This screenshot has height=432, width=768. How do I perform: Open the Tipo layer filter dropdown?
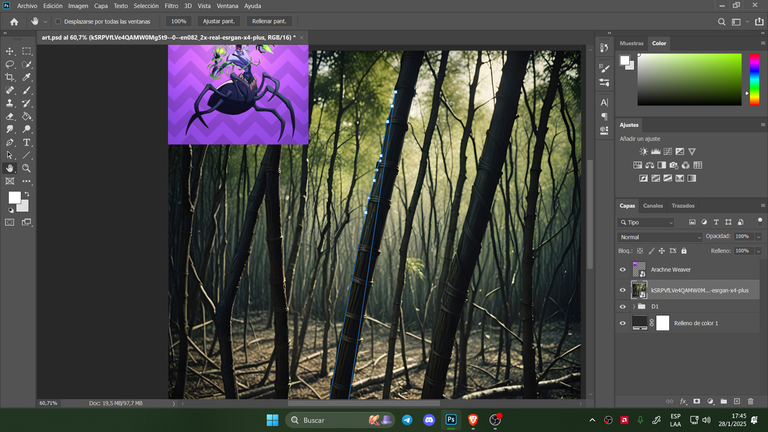tap(646, 222)
